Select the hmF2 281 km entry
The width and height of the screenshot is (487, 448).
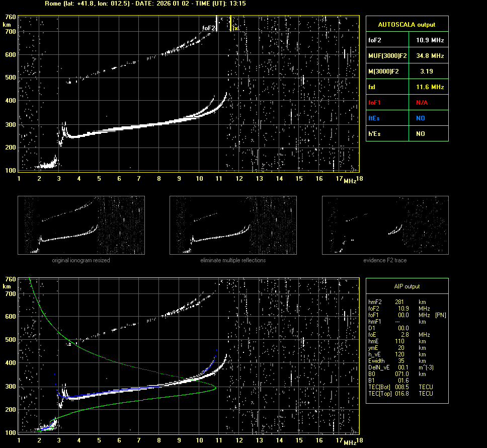pos(397,302)
